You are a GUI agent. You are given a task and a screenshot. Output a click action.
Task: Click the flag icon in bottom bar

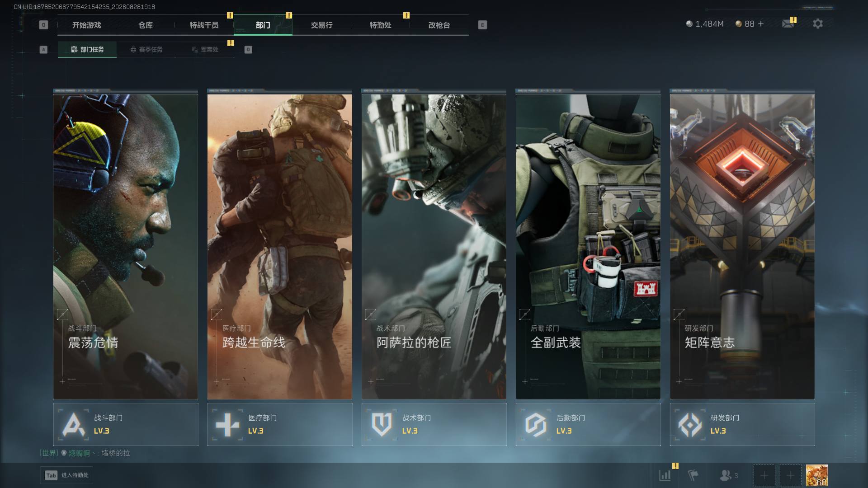click(693, 475)
